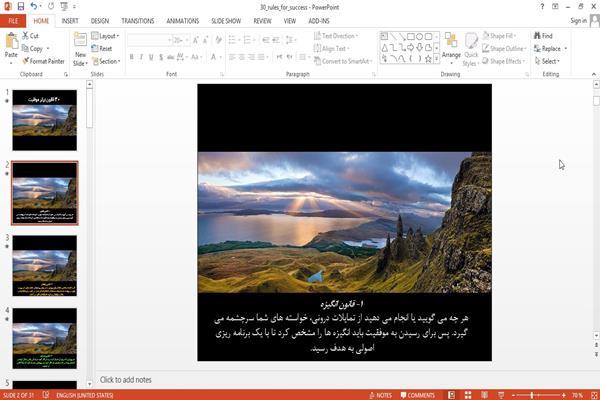Image resolution: width=600 pixels, height=400 pixels.
Task: Switch to Reading view
Action: (484, 395)
